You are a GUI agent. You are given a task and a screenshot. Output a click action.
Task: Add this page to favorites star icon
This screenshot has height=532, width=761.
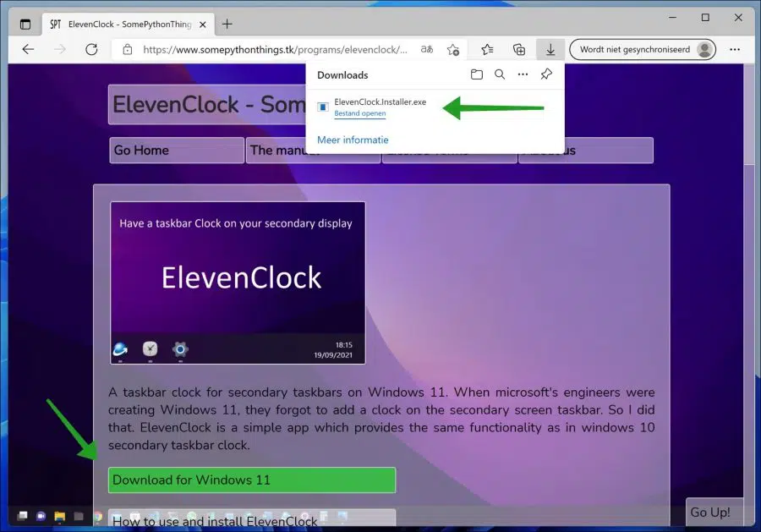(x=453, y=50)
